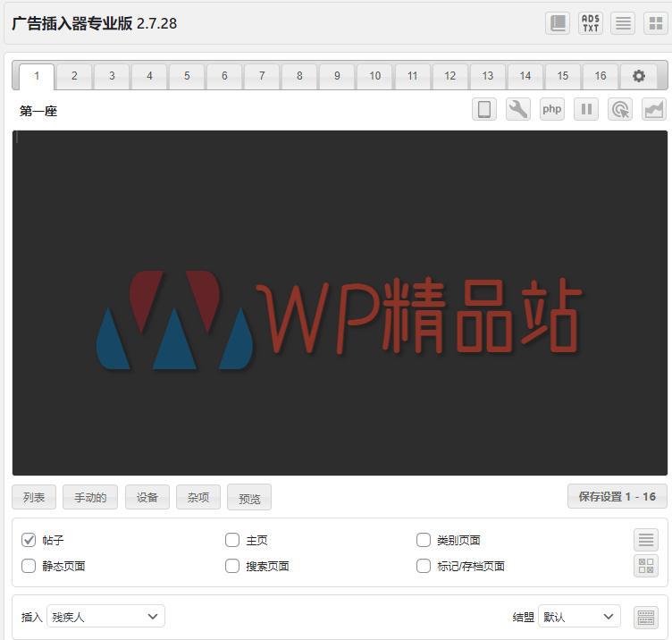Switch to block tab 4

point(149,76)
